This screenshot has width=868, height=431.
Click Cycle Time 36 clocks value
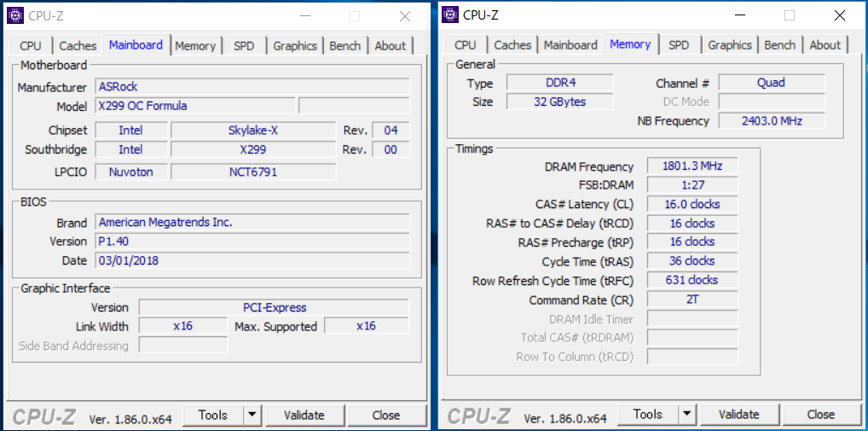click(692, 261)
